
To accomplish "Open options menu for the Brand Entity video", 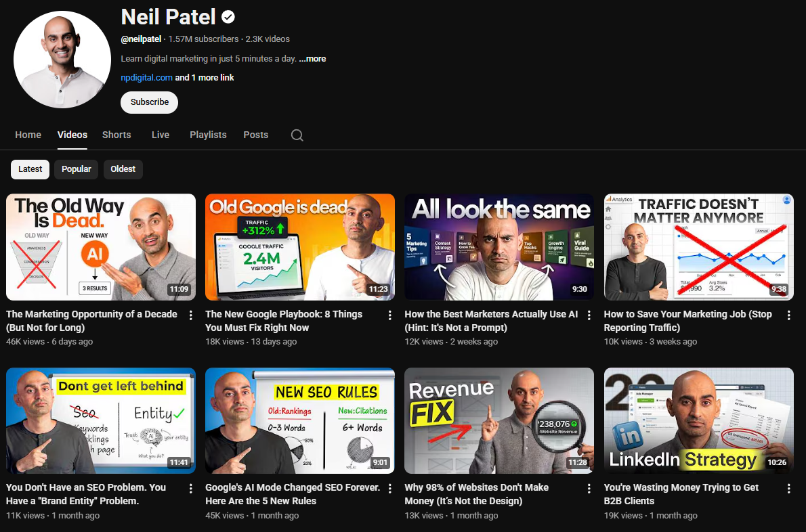I will click(190, 488).
